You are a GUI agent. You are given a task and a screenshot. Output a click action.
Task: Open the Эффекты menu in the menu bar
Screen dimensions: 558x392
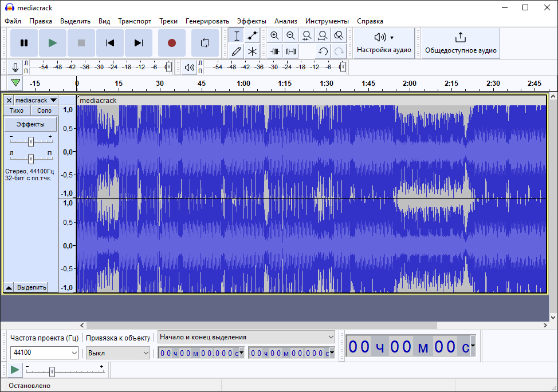pyautogui.click(x=252, y=21)
